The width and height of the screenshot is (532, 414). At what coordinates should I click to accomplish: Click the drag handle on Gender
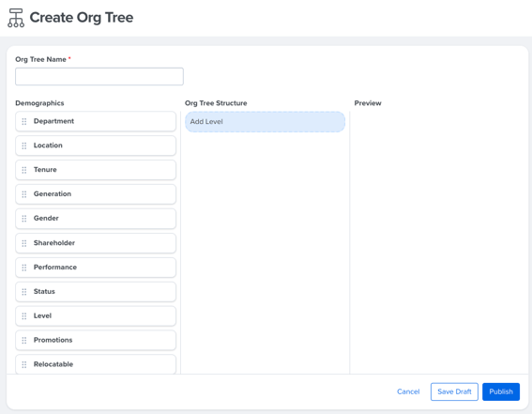pyautogui.click(x=24, y=219)
